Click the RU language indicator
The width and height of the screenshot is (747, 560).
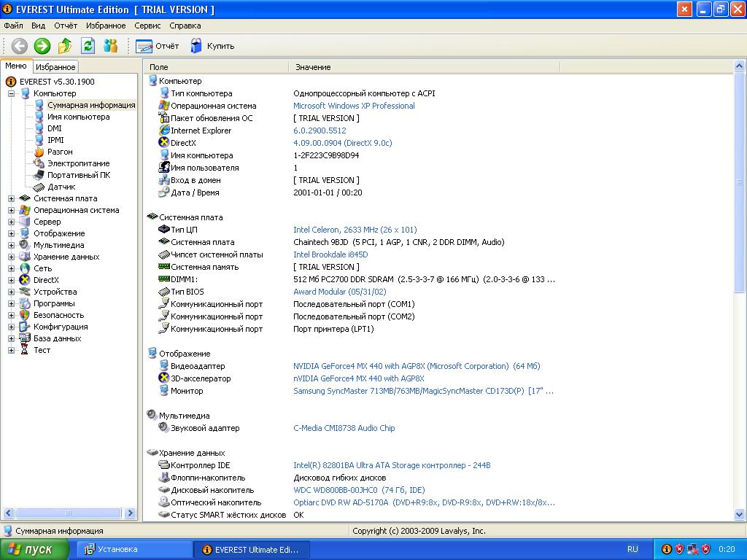[x=632, y=549]
